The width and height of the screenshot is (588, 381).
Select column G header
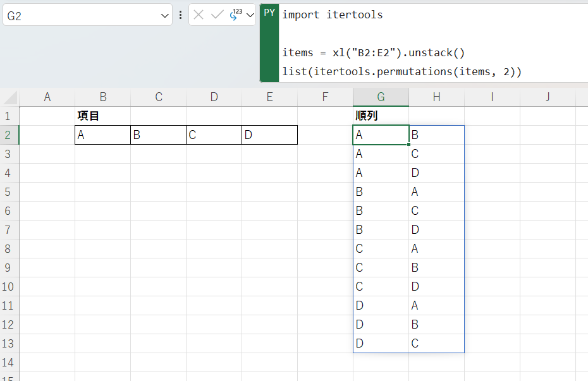[x=381, y=97]
